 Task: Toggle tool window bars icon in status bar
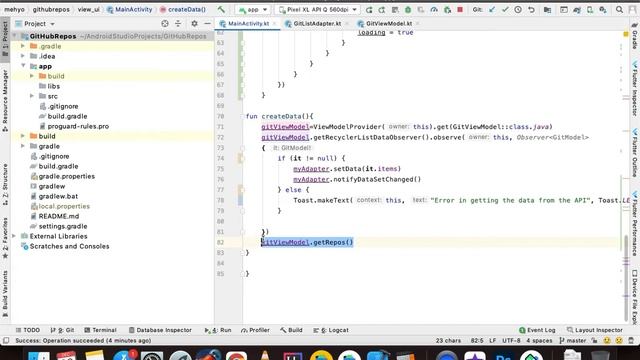6,340
